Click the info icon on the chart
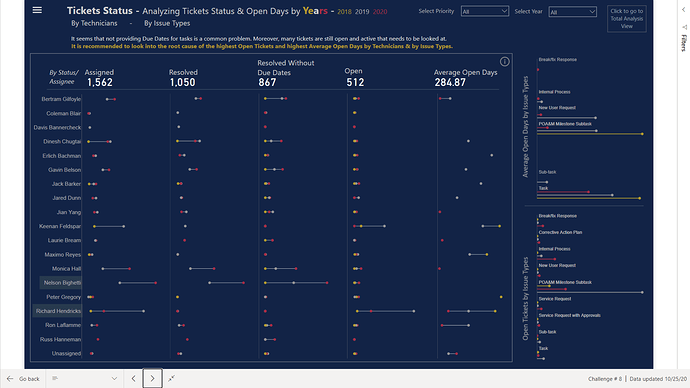Screen dimensions: 690x388 pos(505,62)
